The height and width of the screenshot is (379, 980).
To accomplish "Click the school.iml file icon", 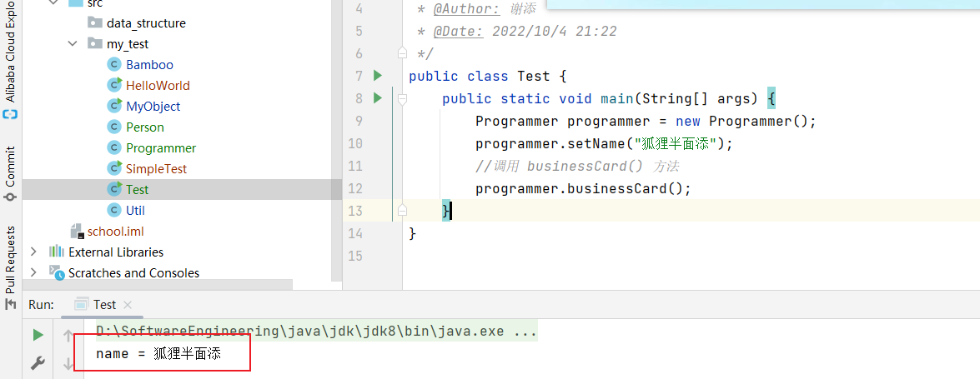I will pyautogui.click(x=76, y=231).
